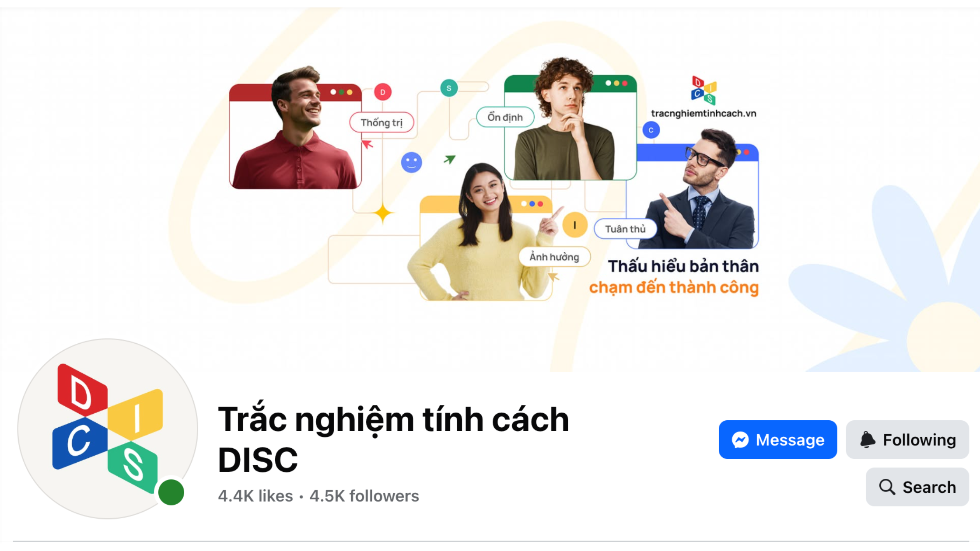
Task: Click the magnifying glass Search icon
Action: point(887,487)
